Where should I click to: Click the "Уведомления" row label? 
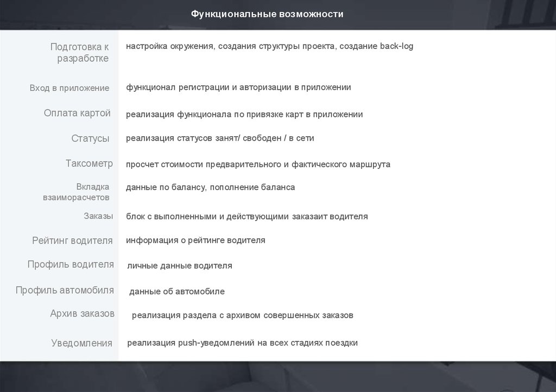(81, 343)
